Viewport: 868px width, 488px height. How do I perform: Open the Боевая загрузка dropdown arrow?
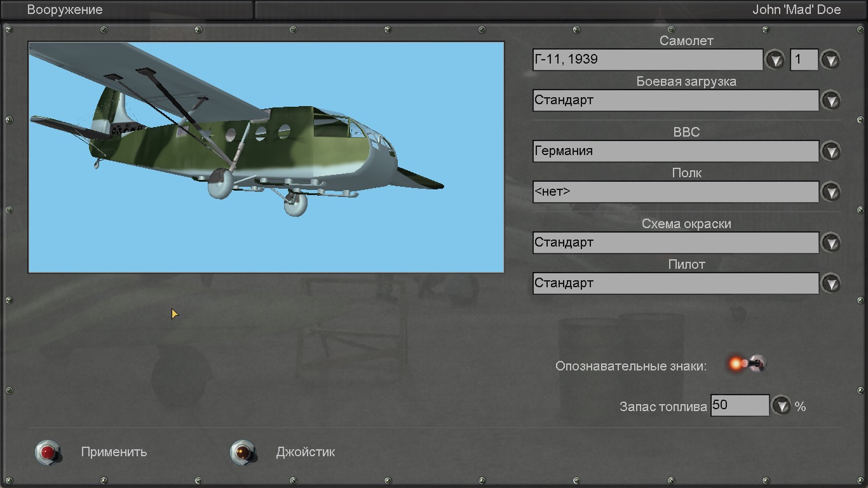(831, 100)
